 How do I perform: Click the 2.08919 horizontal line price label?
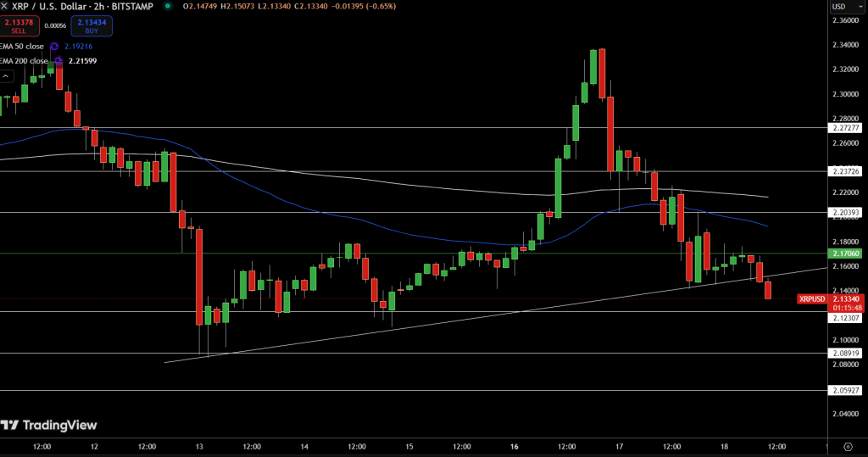pos(845,354)
